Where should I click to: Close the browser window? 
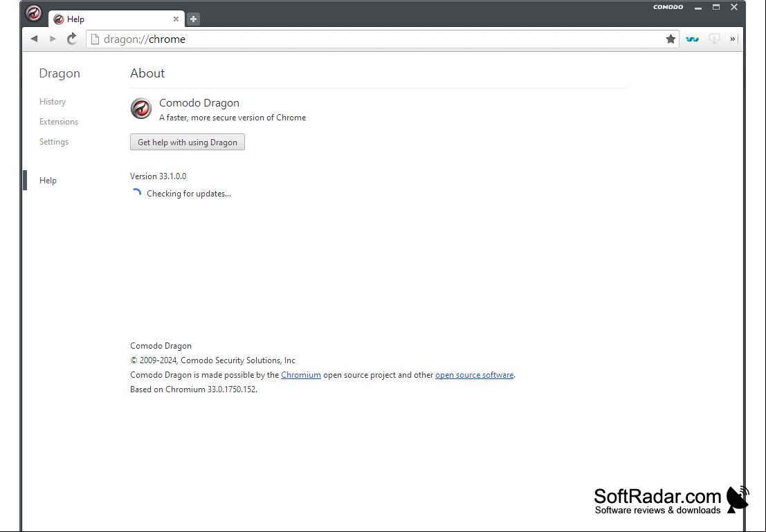(734, 7)
